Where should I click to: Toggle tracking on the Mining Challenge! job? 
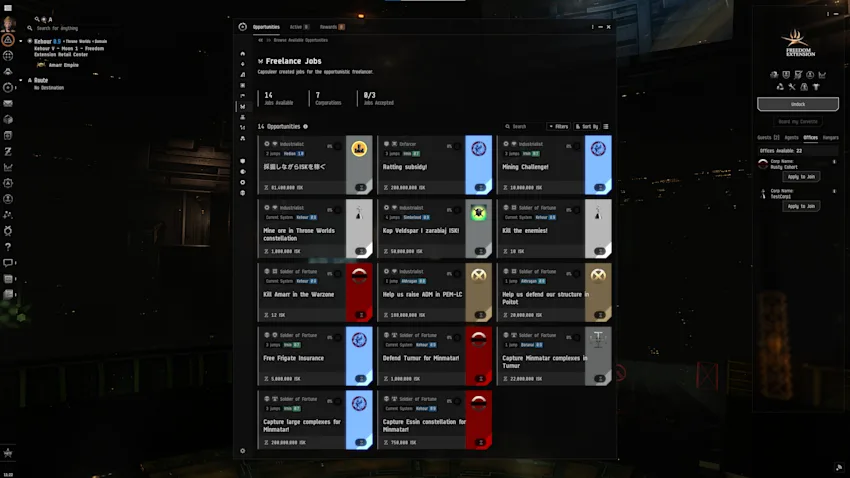(x=577, y=146)
